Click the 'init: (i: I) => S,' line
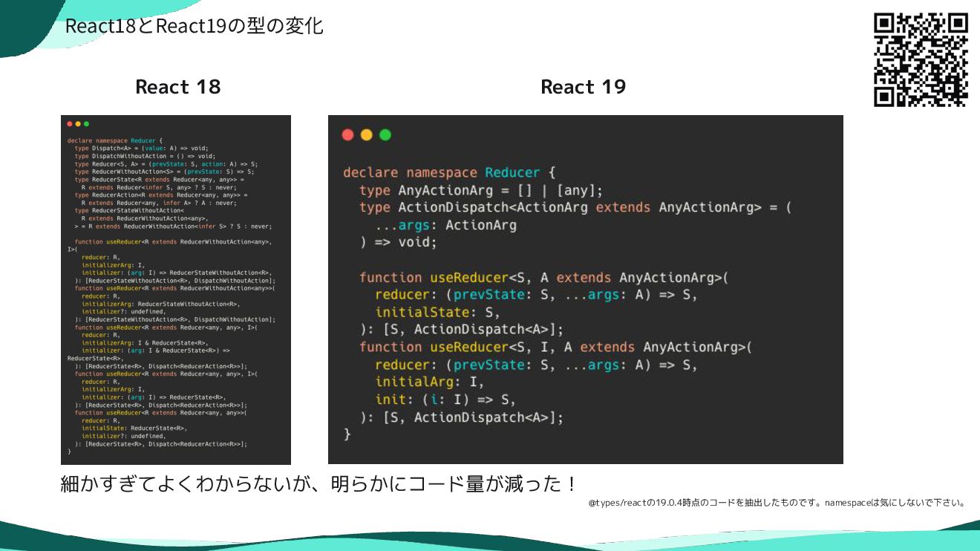The width and height of the screenshot is (980, 551). tap(445, 400)
